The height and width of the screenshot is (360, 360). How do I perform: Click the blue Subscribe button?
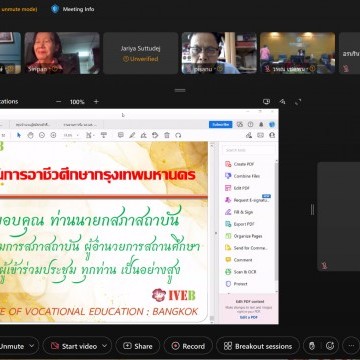tap(220, 124)
